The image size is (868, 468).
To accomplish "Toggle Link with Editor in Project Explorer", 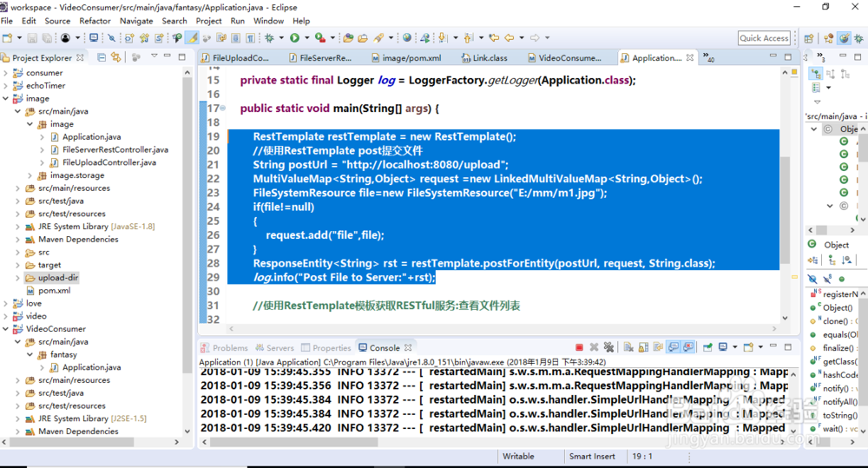I will coord(115,57).
